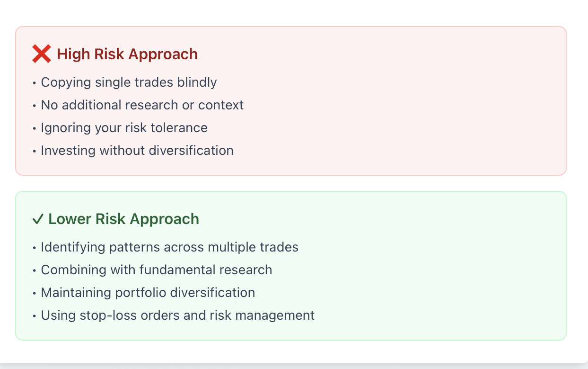Select the High Risk Approach heading
This screenshot has width=588, height=369.
click(x=115, y=54)
